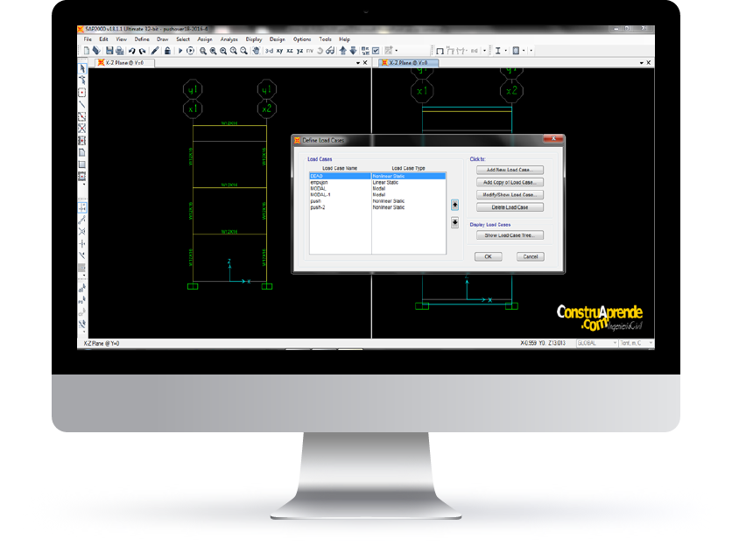
Task: Select the MODAL-1 load case row
Action: pyautogui.click(x=377, y=194)
